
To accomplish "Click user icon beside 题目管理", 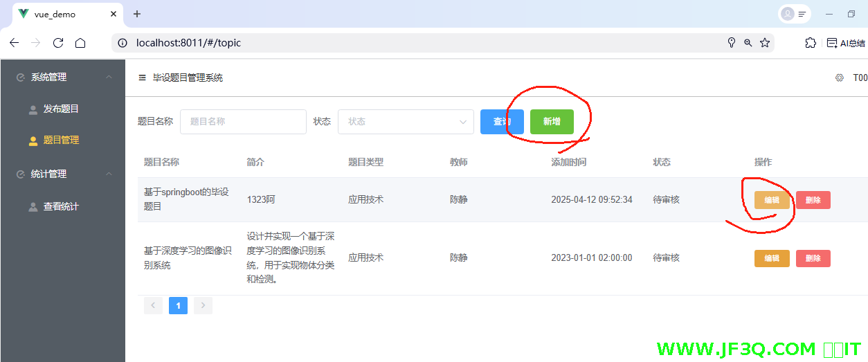I will pos(33,141).
